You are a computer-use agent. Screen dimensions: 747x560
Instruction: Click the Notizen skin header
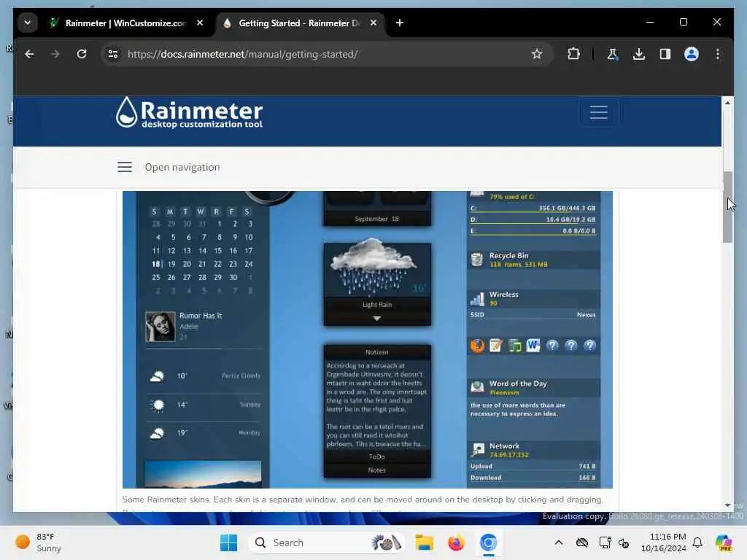[377, 352]
